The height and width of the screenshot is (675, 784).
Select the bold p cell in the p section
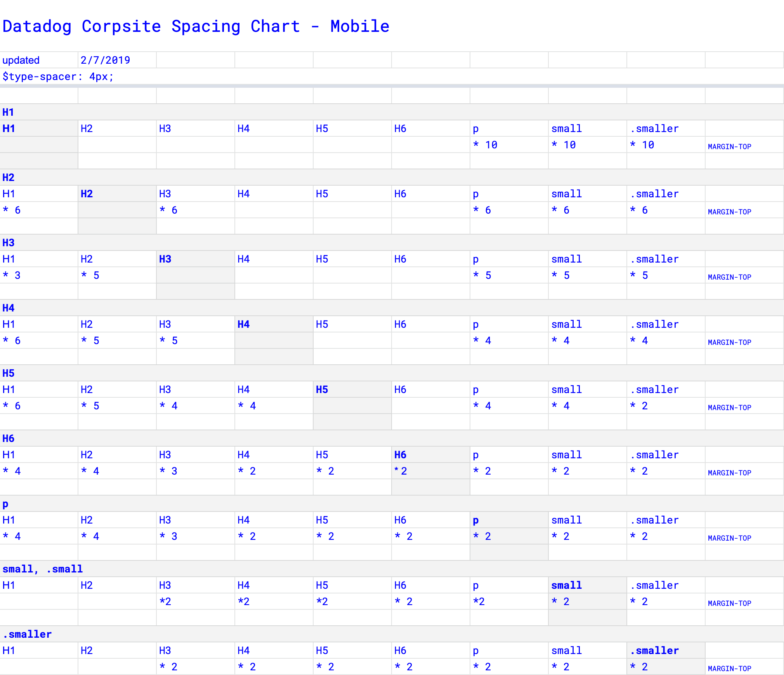509,520
